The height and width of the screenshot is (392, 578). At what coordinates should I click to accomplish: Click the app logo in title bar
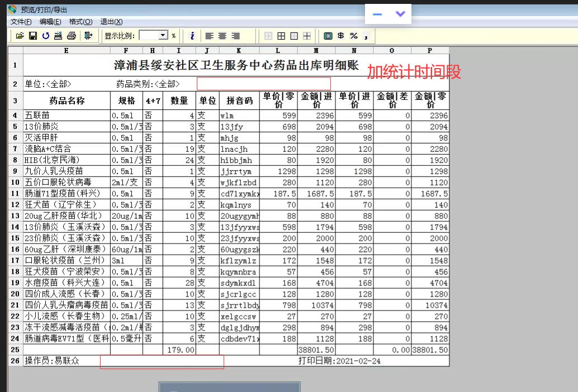click(x=12, y=9)
